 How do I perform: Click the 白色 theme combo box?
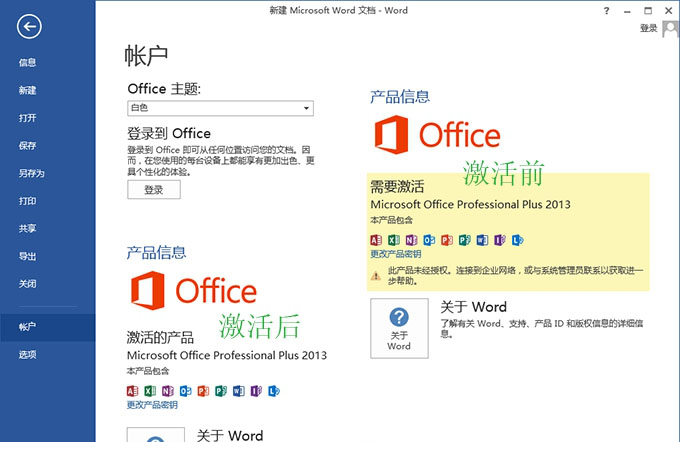point(220,108)
